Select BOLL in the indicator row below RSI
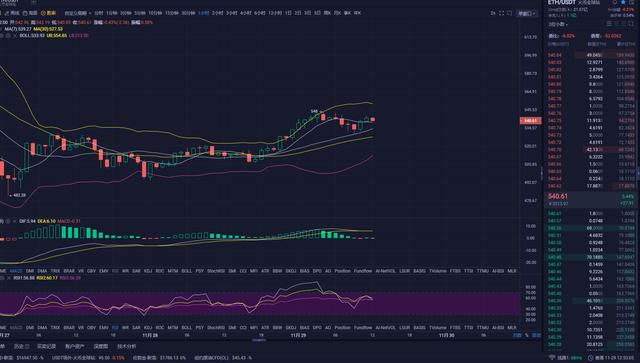640x363 pixels. [187, 327]
